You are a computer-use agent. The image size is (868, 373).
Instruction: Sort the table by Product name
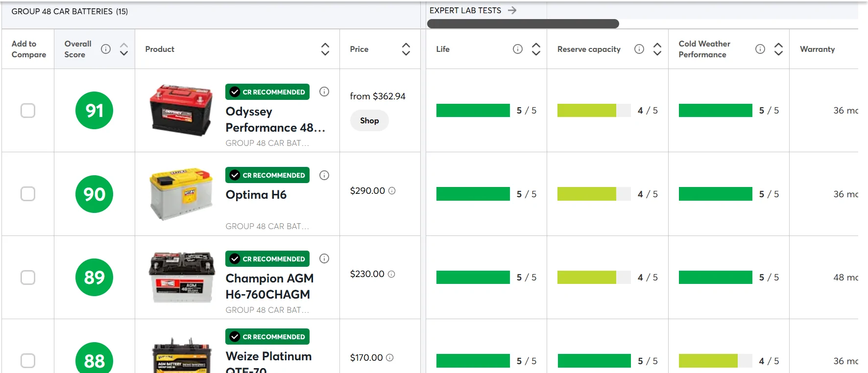pos(325,49)
